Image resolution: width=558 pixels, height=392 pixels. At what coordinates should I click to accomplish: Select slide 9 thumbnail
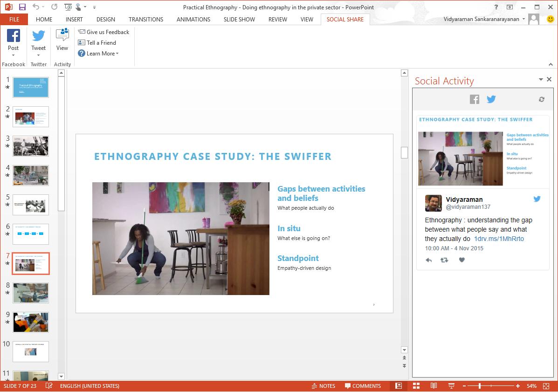(x=31, y=322)
